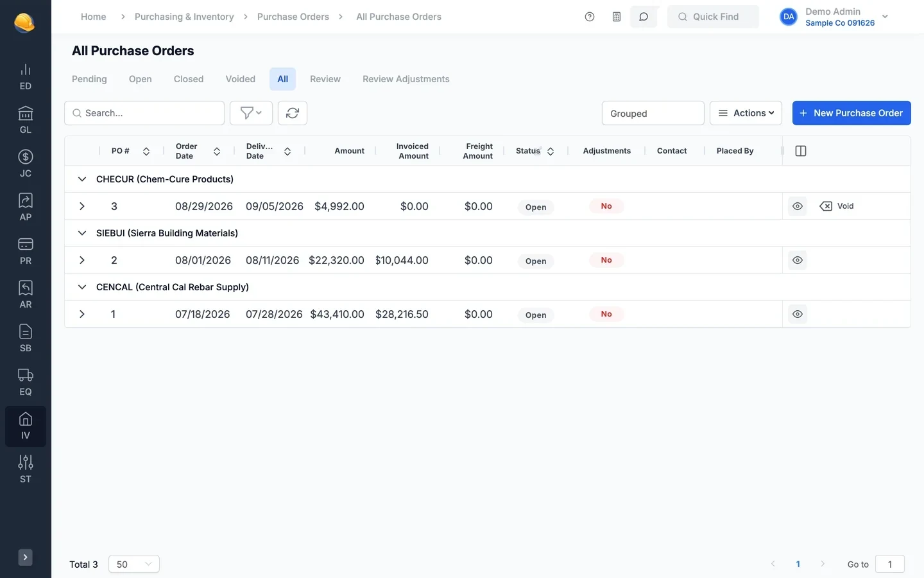Open the AR accounts receivable module
This screenshot has width=924, height=578.
click(x=26, y=295)
